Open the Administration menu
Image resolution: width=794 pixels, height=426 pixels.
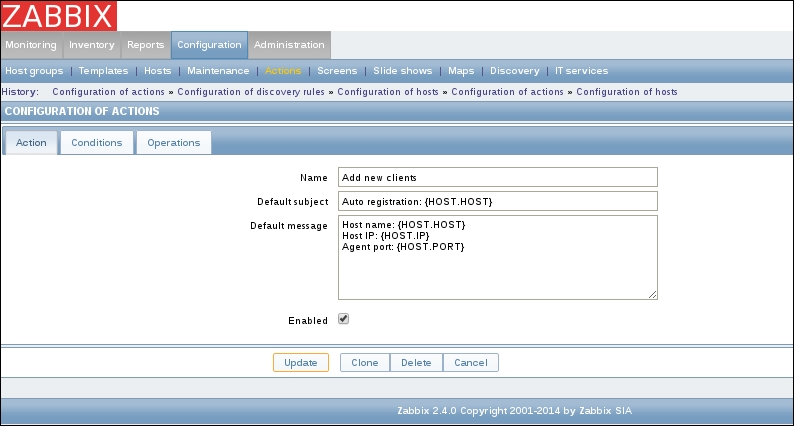289,45
